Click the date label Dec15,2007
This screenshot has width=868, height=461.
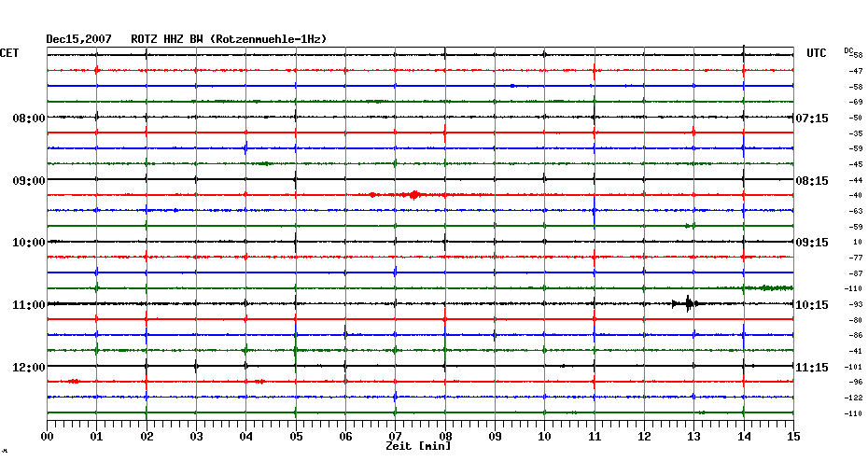click(78, 39)
